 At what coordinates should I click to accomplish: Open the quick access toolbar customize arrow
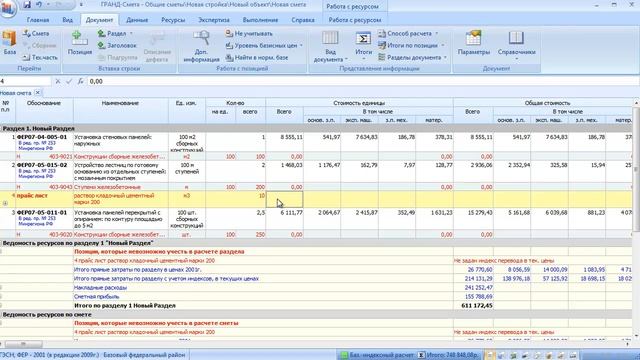pyautogui.click(x=81, y=5)
